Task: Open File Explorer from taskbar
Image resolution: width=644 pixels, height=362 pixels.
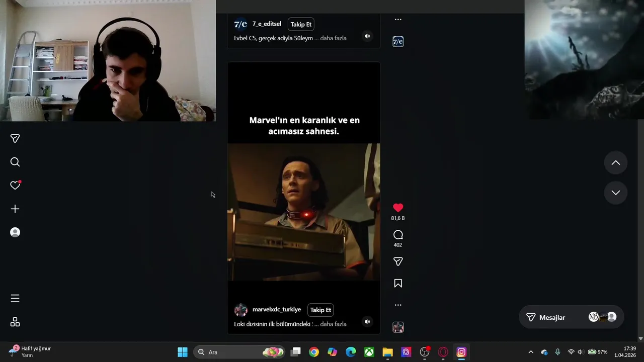Action: 387,352
